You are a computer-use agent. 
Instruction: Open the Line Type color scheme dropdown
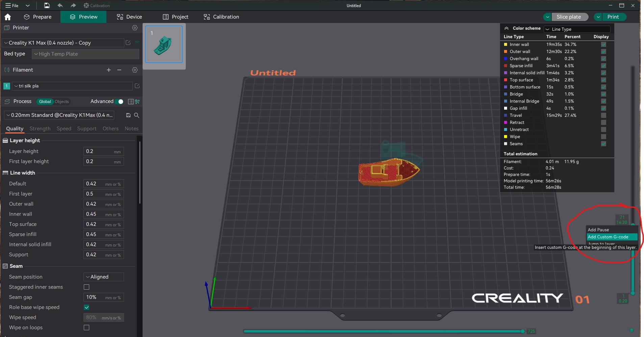577,29
